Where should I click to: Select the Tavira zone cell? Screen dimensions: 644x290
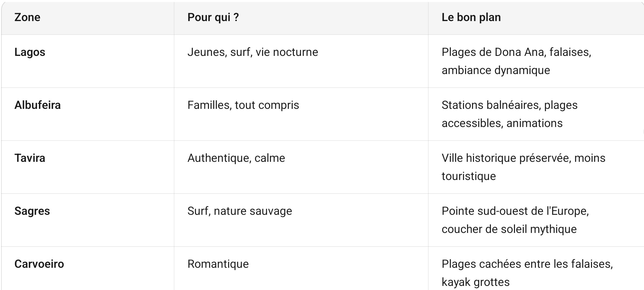tap(30, 158)
